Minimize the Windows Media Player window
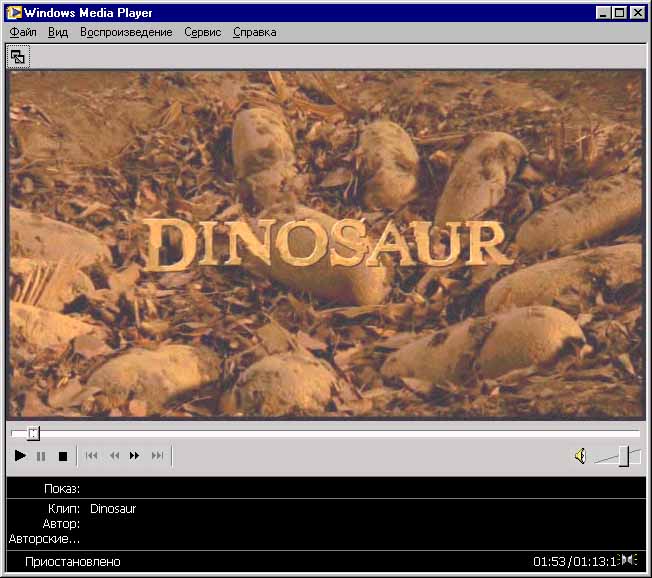The width and height of the screenshot is (652, 578). pyautogui.click(x=603, y=13)
